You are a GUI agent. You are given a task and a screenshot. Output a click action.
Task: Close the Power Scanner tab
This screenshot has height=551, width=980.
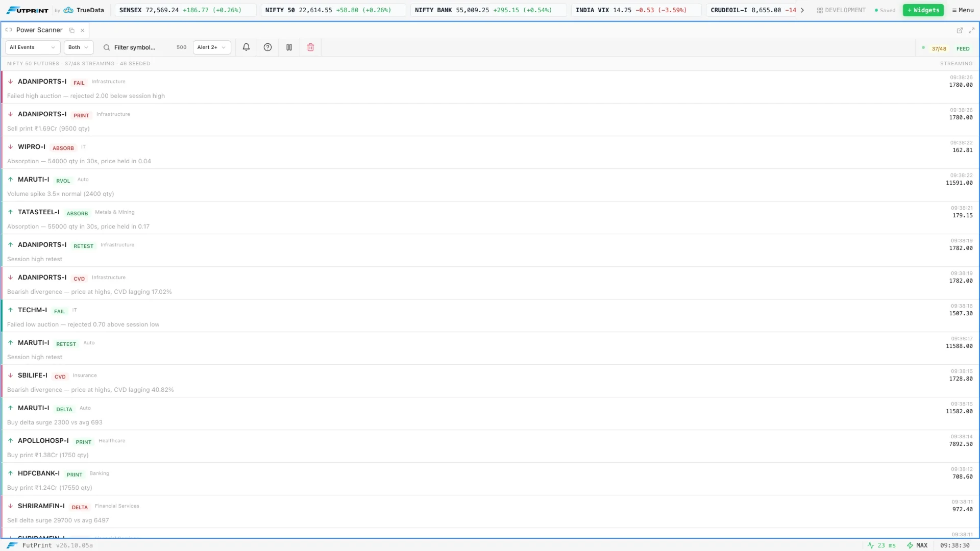(82, 30)
